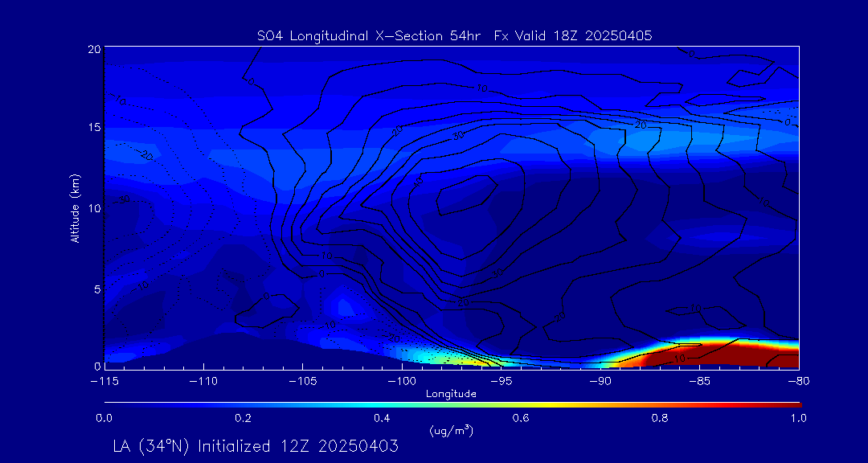868x463 pixels.
Task: Click the longitude tick label "-85"
Action: 700,382
